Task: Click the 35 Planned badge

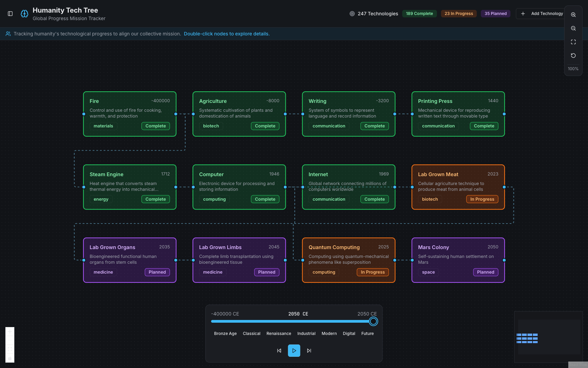Action: [x=495, y=14]
